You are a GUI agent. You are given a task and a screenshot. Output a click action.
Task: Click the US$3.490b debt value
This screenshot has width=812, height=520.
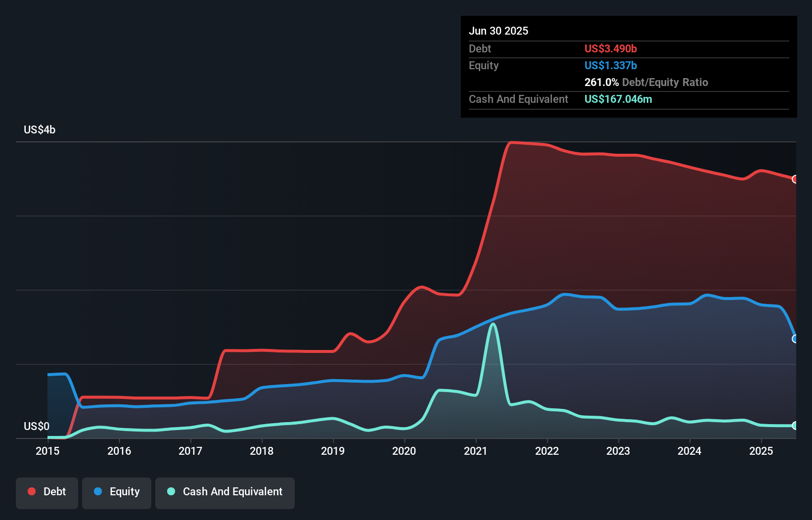coord(610,48)
